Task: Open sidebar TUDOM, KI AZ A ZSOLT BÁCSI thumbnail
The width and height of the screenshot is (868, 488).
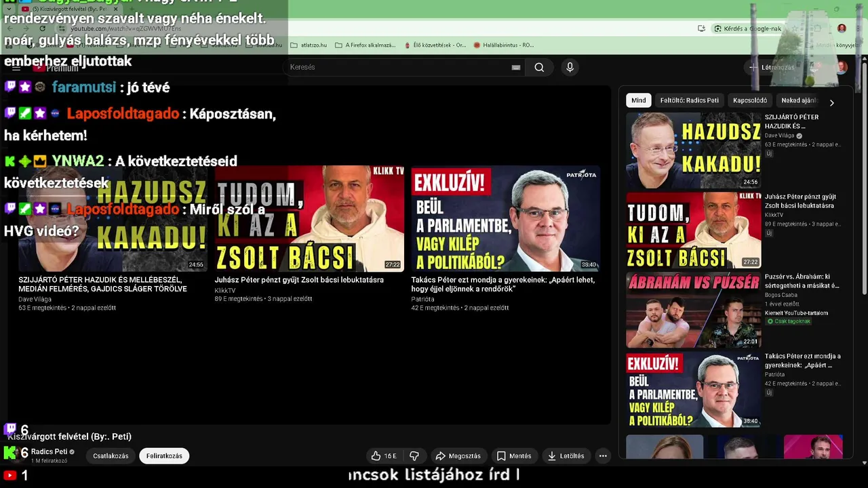Action: coord(694,230)
